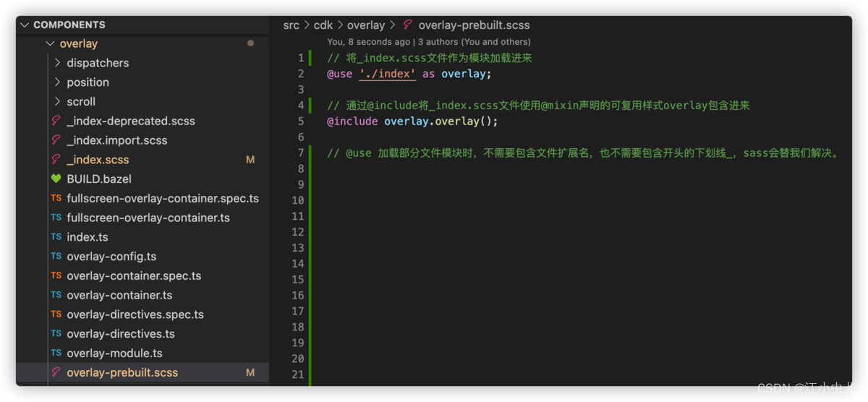Viewport: 868px width, 402px height.
Task: Click the M status badge beside _index.scss
Action: [x=250, y=160]
